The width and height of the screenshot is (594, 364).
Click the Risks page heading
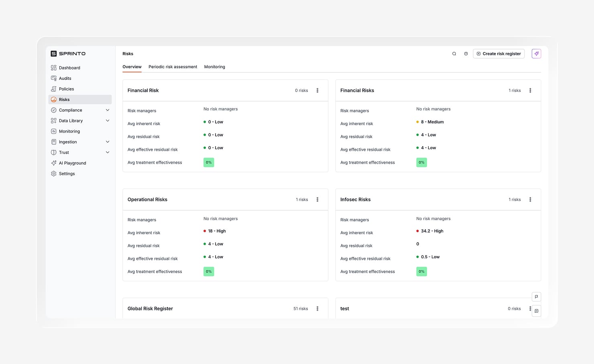click(128, 54)
